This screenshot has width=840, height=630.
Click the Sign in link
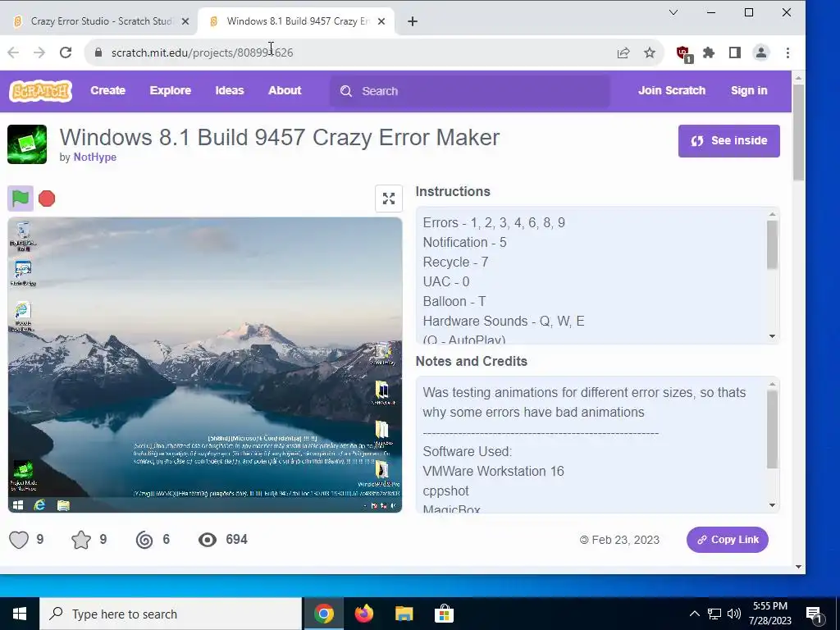click(x=749, y=90)
